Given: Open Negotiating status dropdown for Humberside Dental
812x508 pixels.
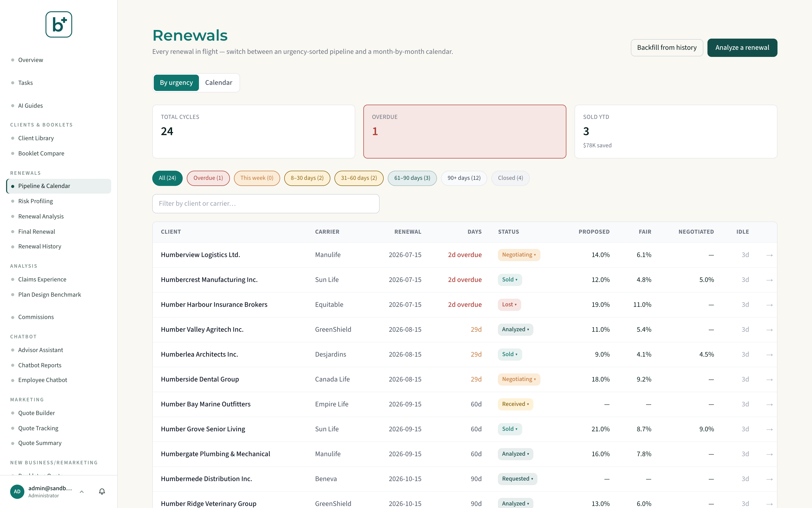Looking at the screenshot, I should click(x=519, y=379).
